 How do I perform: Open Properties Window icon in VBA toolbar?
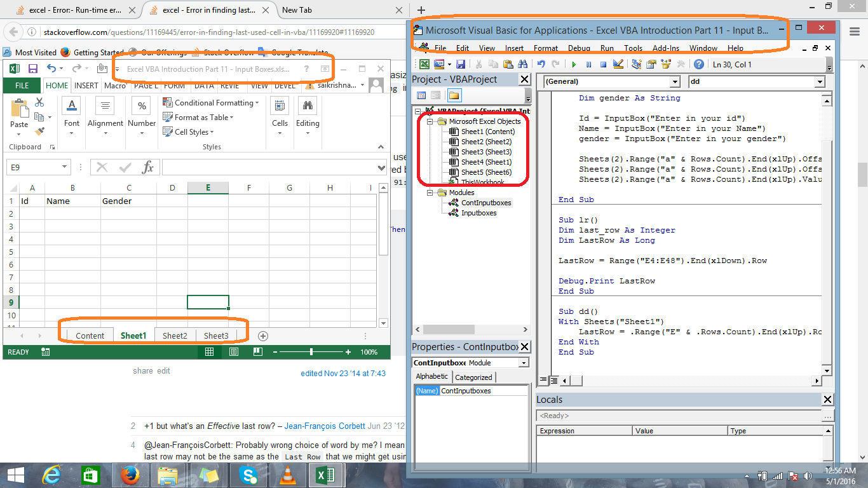(x=651, y=64)
